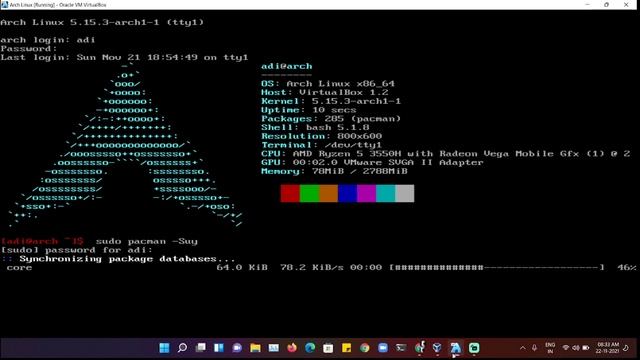The width and height of the screenshot is (640, 360).
Task: Open Microsoft Store taskbar icon
Action: (x=328, y=348)
